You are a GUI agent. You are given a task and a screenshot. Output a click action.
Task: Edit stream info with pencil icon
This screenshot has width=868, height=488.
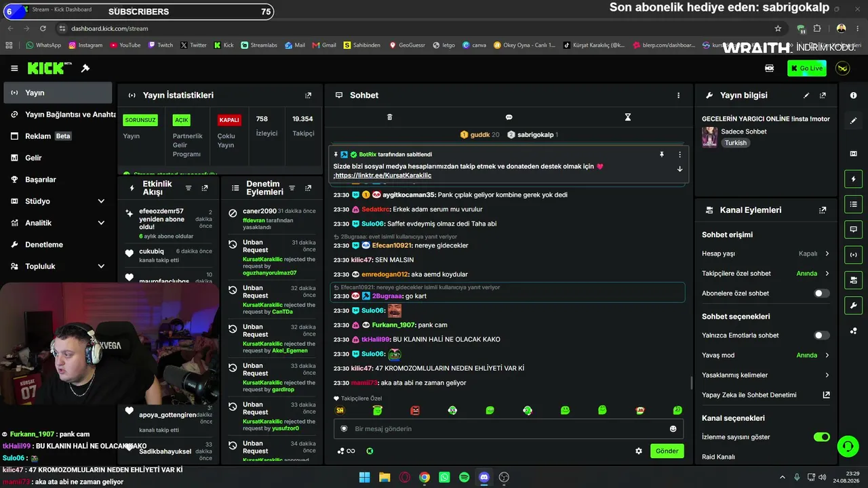806,96
